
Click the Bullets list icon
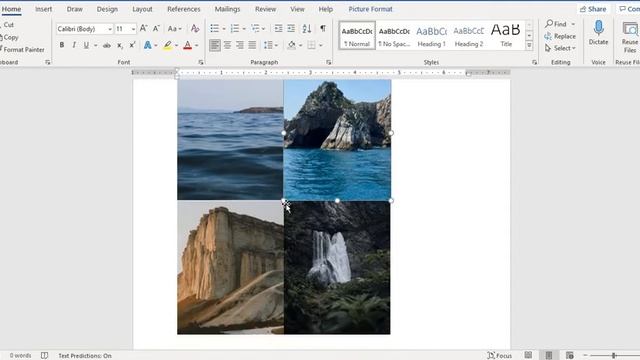tap(215, 29)
